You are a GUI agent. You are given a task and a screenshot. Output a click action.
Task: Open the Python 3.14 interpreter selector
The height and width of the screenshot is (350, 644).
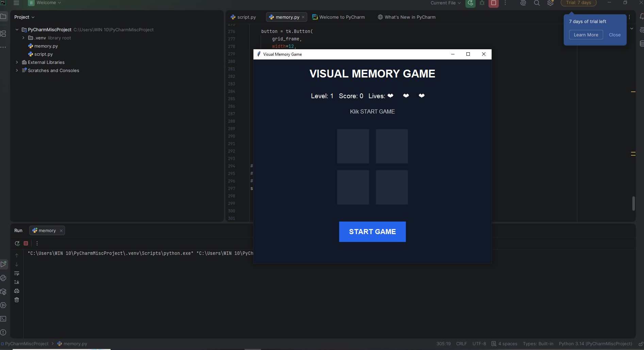pos(595,344)
